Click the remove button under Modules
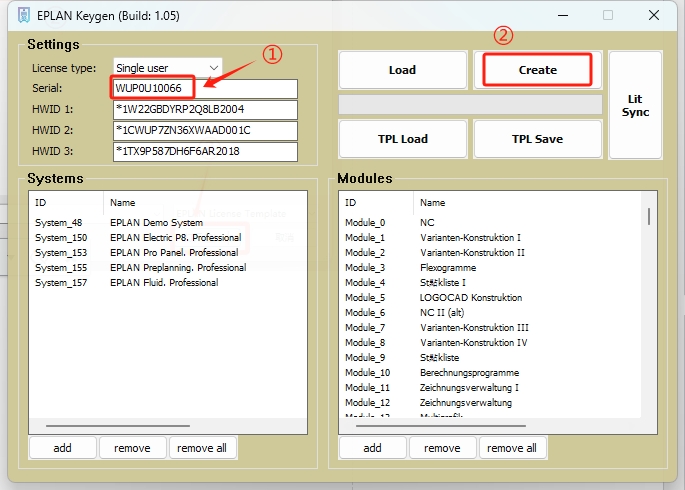Viewport: 685px width, 490px height. click(442, 448)
